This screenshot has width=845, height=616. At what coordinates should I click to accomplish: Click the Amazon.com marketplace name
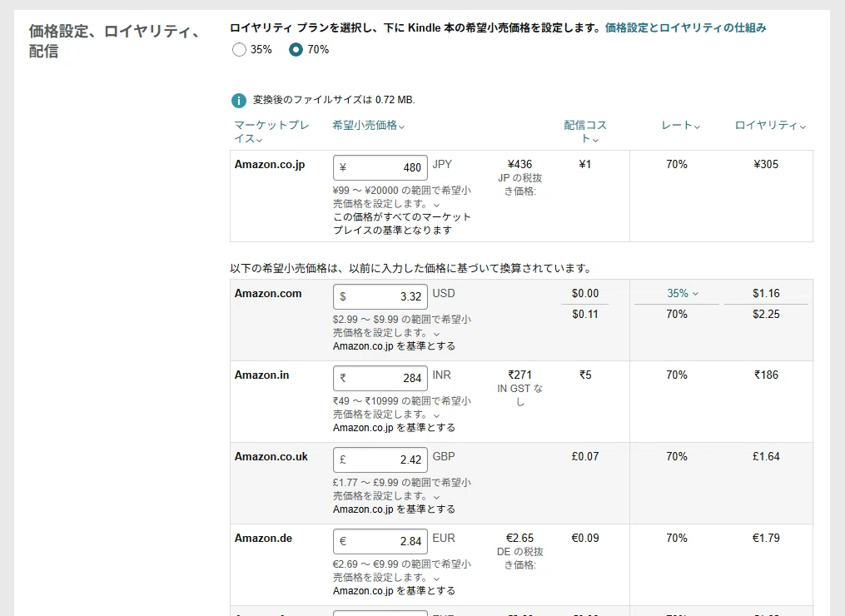[268, 294]
